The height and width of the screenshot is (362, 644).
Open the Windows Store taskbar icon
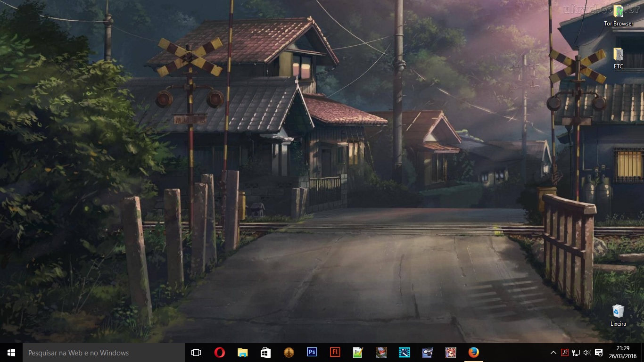click(x=265, y=353)
